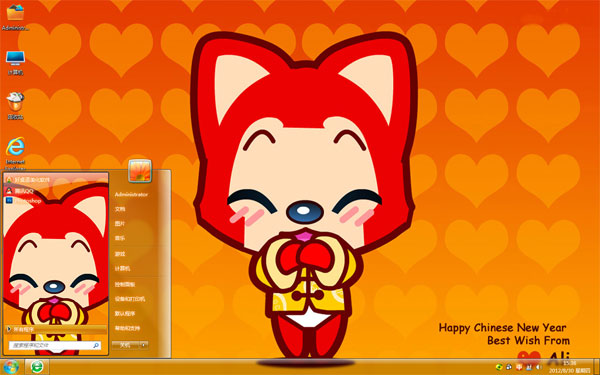Click the red input method tray icon

coord(519,367)
